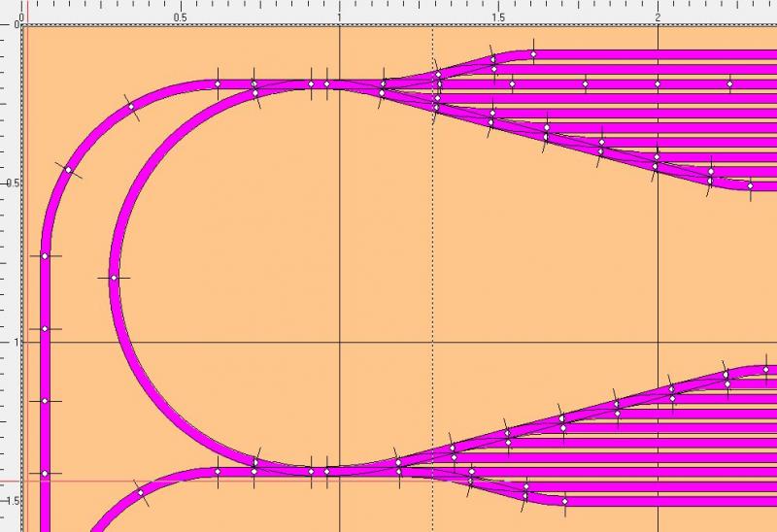Click the 1 label on top ruler
The height and width of the screenshot is (532, 777).
pos(339,17)
